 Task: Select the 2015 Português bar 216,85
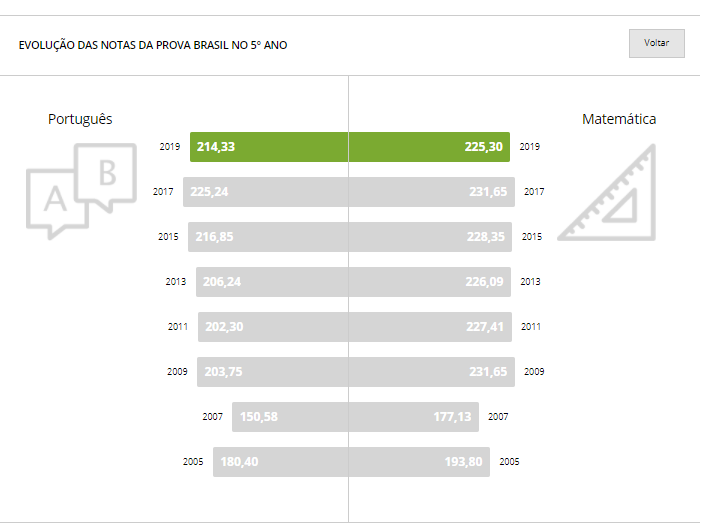coord(268,237)
